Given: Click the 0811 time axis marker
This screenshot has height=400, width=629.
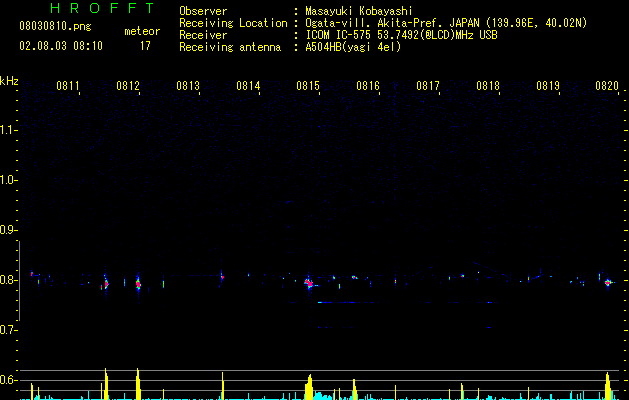Looking at the screenshot, I should [x=68, y=86].
